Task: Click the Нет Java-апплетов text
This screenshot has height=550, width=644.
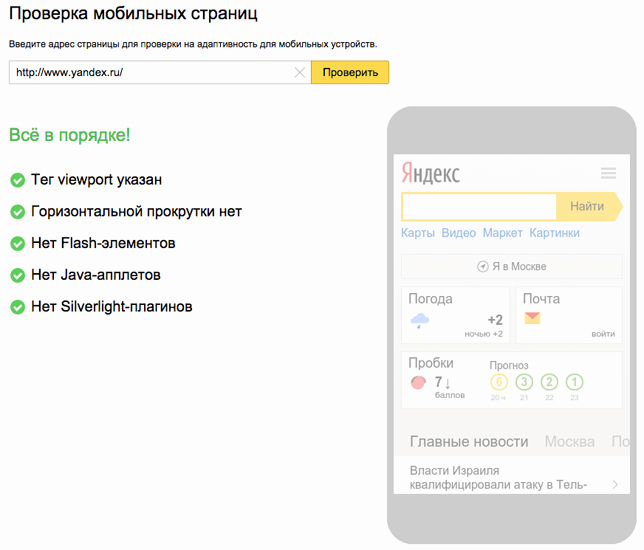Action: [96, 275]
